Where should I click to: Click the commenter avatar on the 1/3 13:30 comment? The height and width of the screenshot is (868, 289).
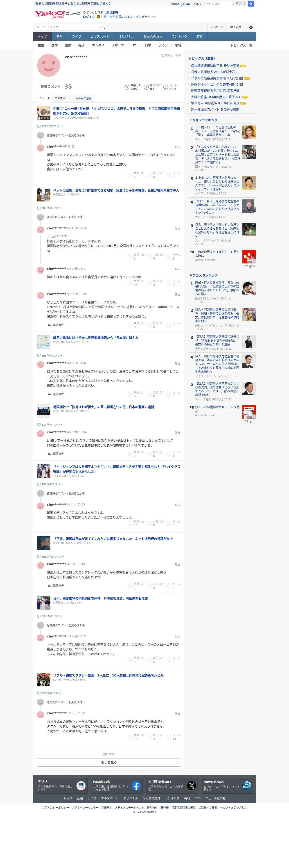click(x=40, y=715)
